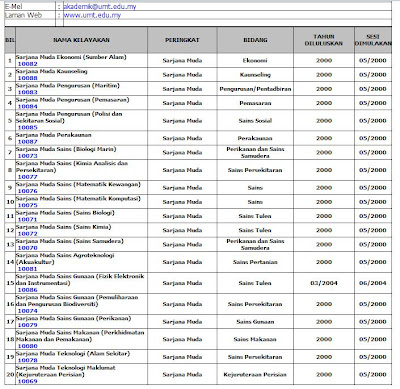Select the PERINGKAT column header
Image resolution: width=400 pixels, height=389 pixels.
click(182, 40)
